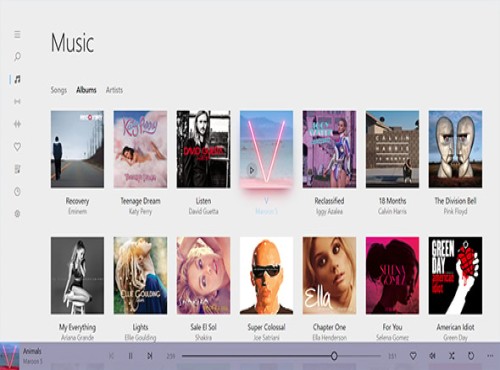Open the radio icon in sidebar

coord(17,101)
